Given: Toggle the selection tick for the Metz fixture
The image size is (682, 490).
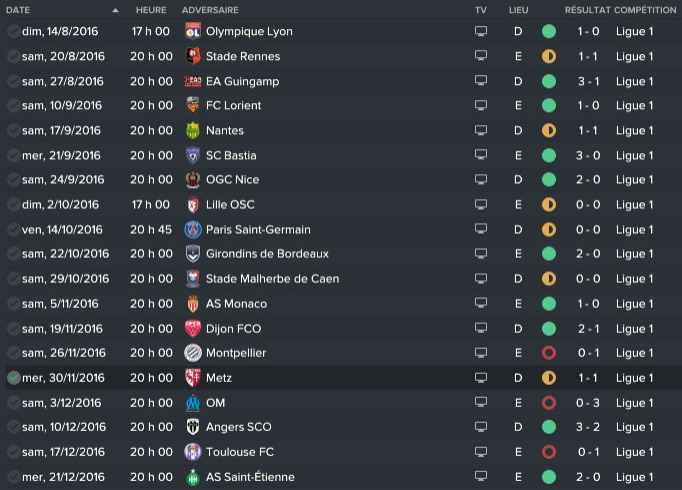Looking at the screenshot, I should point(13,378).
